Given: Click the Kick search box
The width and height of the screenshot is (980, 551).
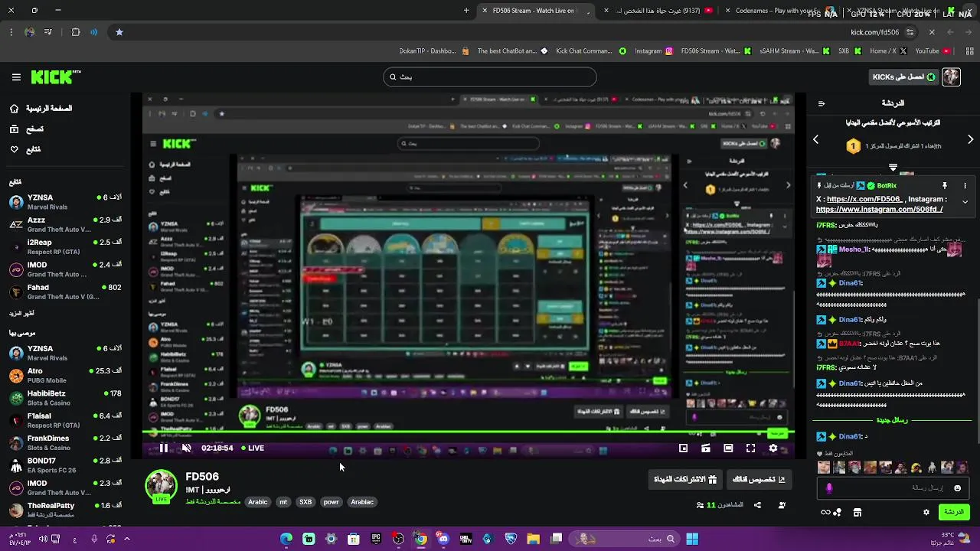Looking at the screenshot, I should coord(490,77).
